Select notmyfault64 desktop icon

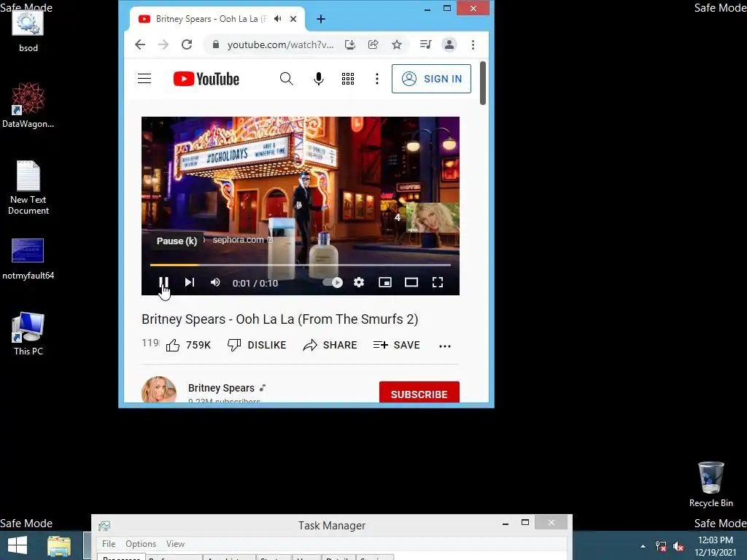click(28, 259)
